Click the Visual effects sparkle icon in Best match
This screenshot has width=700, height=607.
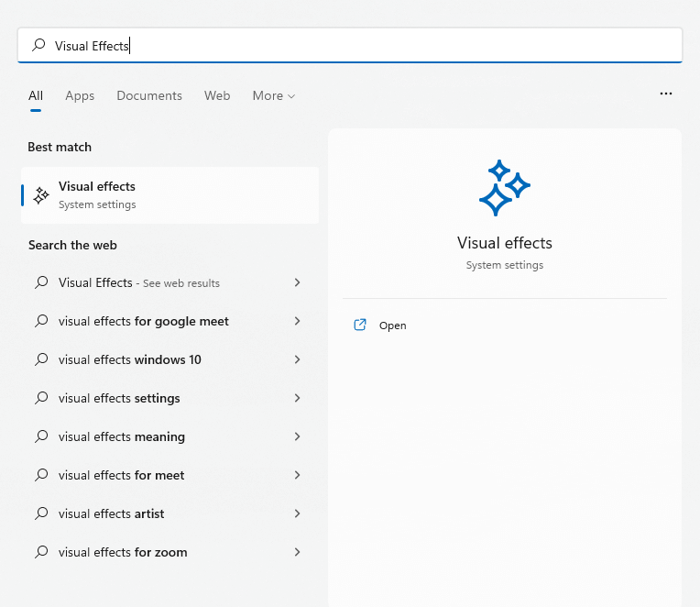(41, 195)
